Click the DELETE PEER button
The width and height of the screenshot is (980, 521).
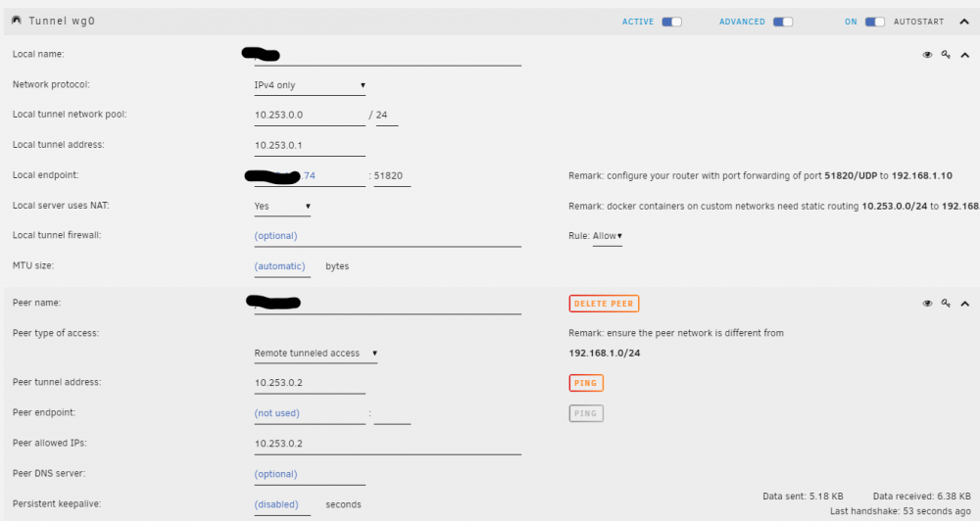604,304
